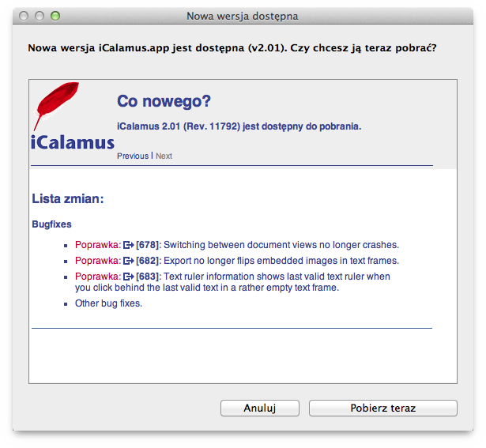Open bug report link [682]
Image resolution: width=486 pixels, height=448 pixels.
coord(148,261)
